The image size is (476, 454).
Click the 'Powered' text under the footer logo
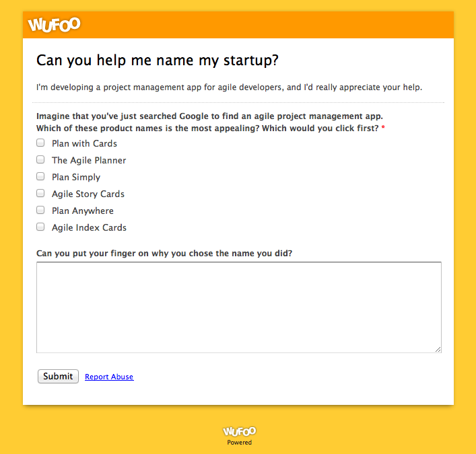[x=239, y=443]
